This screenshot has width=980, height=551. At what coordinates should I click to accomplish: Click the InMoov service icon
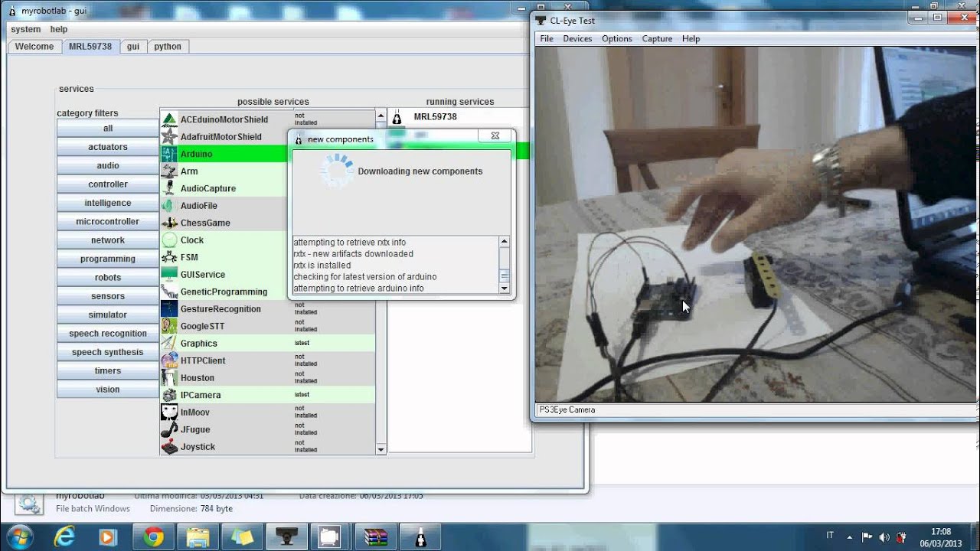(x=169, y=412)
